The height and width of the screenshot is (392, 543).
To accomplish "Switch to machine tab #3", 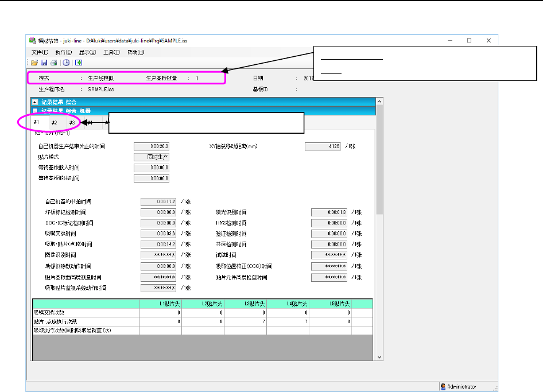I will tap(72, 123).
